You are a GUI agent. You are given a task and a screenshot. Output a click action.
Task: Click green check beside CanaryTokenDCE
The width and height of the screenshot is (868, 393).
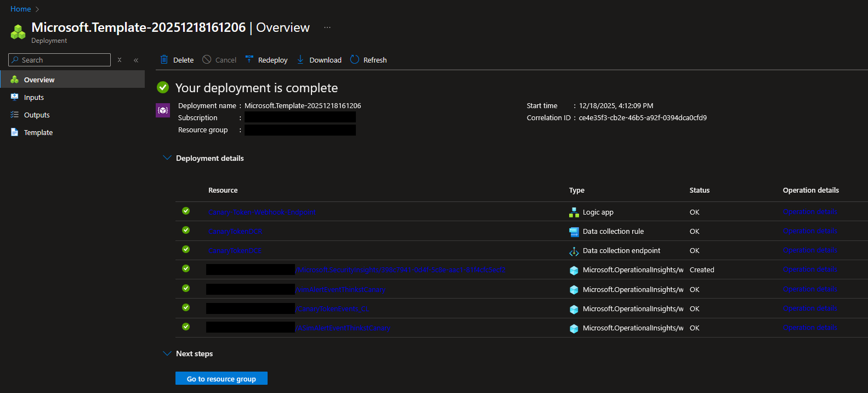[x=186, y=249]
